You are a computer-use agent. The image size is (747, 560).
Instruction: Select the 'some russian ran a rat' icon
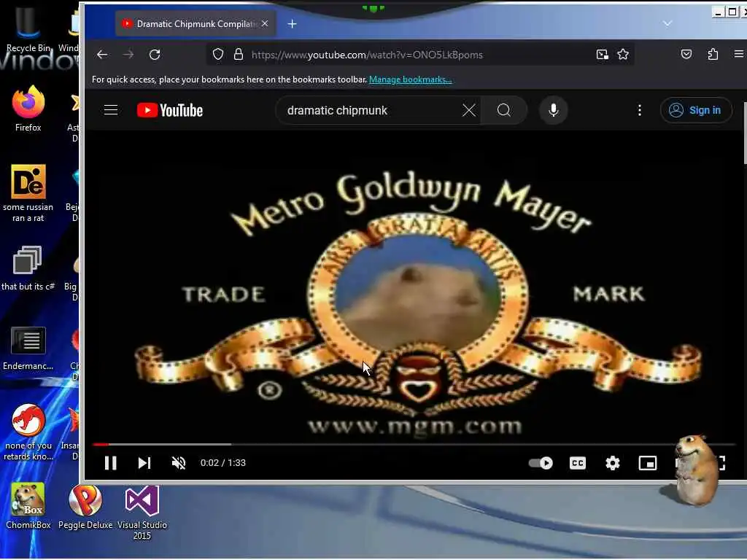pos(28,192)
